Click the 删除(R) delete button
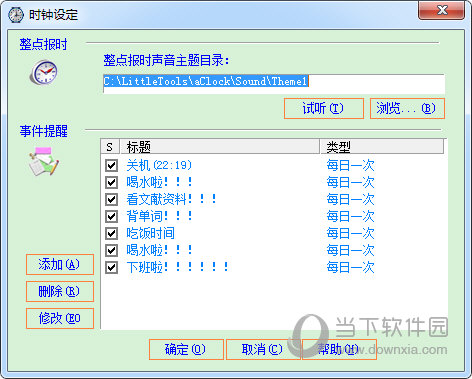Screen dimensions: 472x379 pyautogui.click(x=60, y=291)
